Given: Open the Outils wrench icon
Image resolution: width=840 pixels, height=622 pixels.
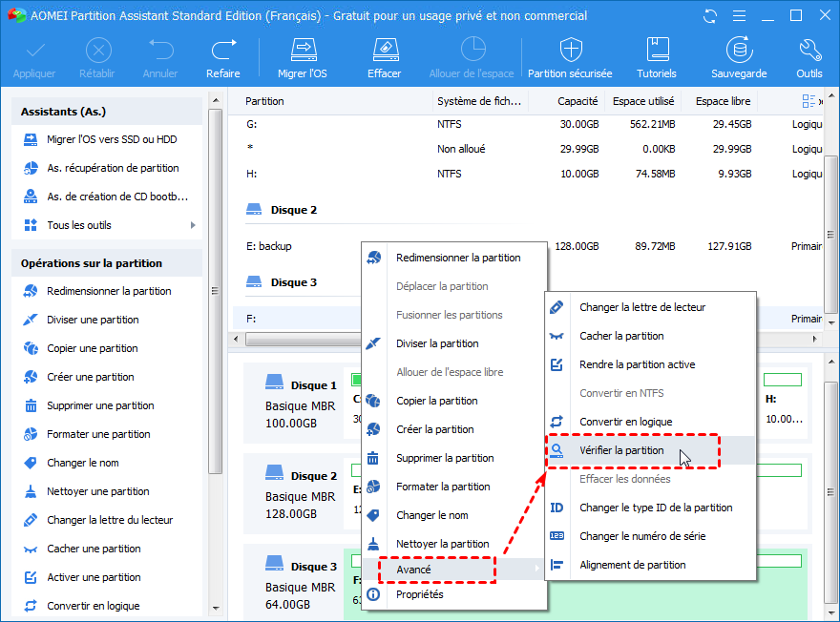Looking at the screenshot, I should (x=809, y=51).
